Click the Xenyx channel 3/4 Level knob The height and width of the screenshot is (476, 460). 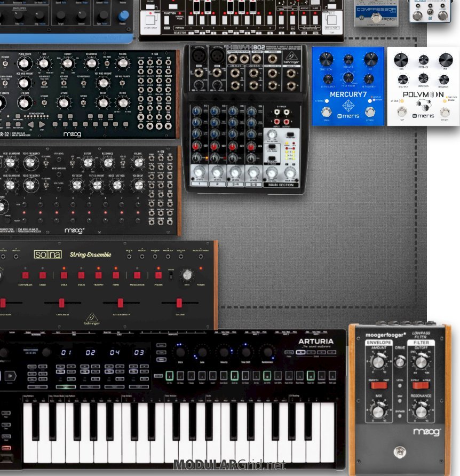coord(235,172)
